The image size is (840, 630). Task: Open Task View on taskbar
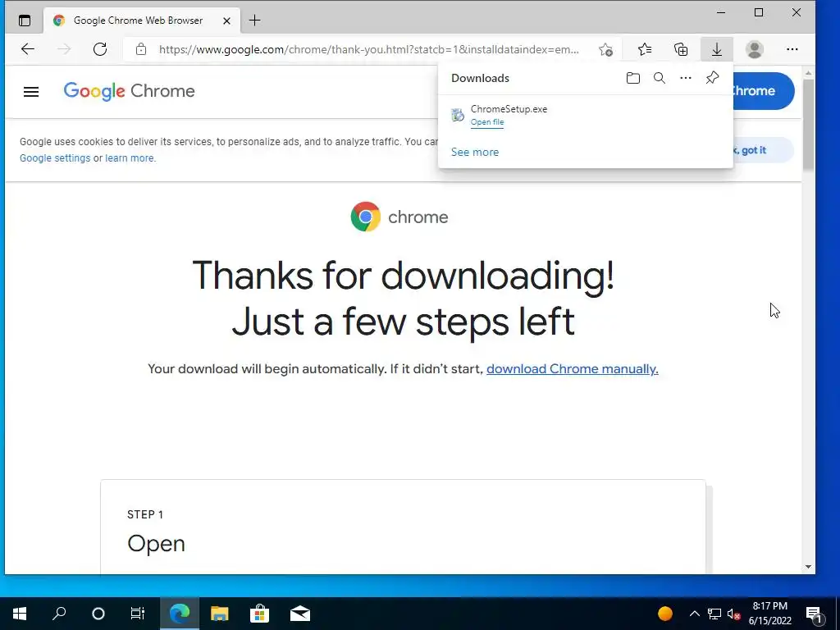pyautogui.click(x=138, y=614)
